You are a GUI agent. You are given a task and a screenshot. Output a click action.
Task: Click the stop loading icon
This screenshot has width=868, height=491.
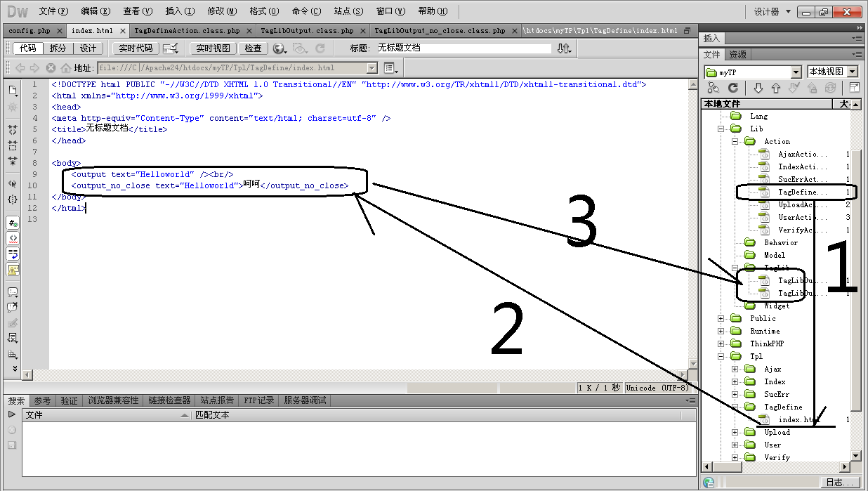[x=51, y=68]
